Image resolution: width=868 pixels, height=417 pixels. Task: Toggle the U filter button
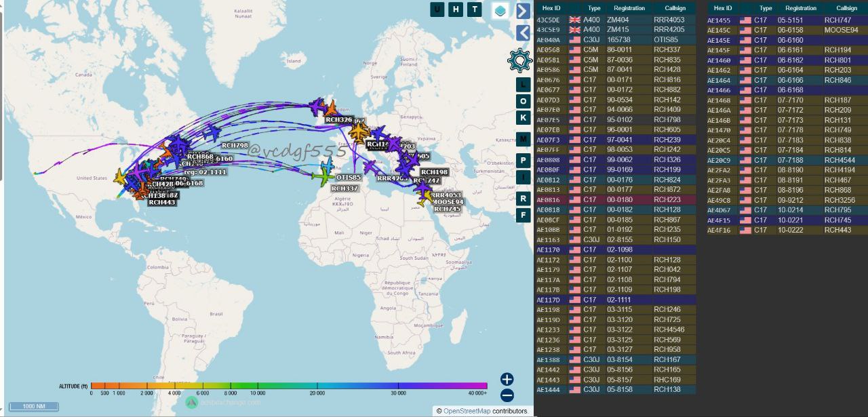coord(437,9)
